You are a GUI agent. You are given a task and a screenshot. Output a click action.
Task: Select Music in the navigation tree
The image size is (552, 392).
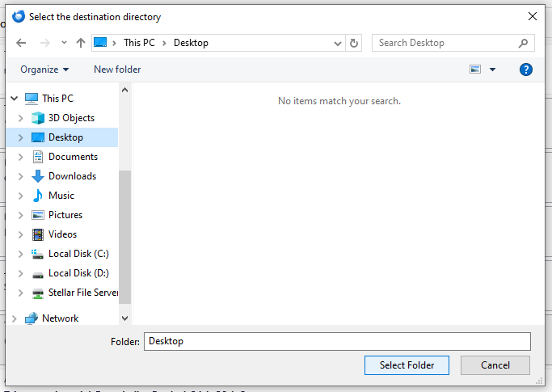point(61,196)
